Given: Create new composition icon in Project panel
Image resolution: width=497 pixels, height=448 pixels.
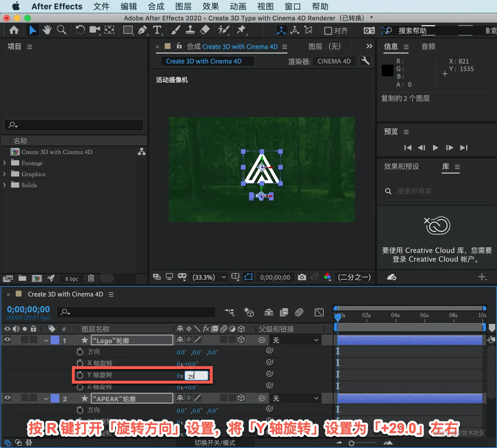Looking at the screenshot, I should pyautogui.click(x=37, y=278).
